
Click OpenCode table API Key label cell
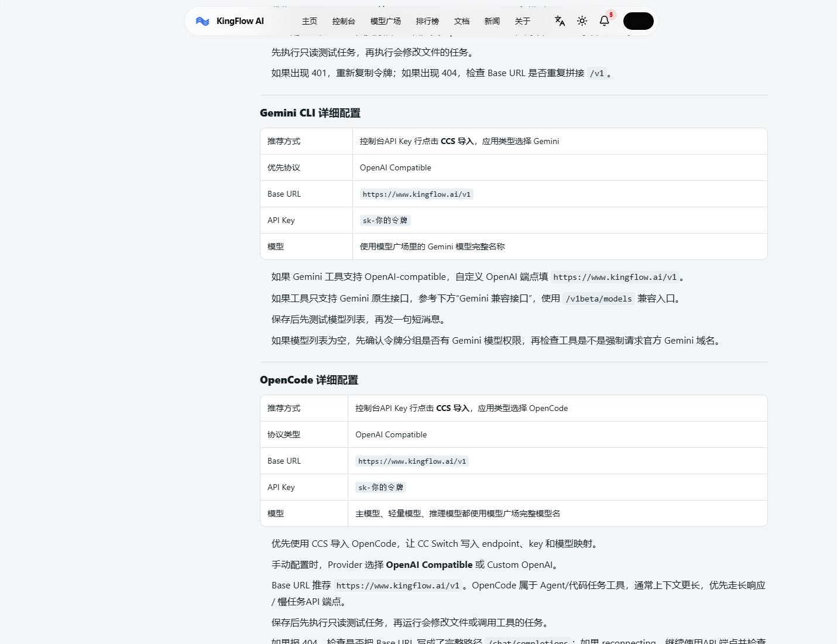click(304, 487)
